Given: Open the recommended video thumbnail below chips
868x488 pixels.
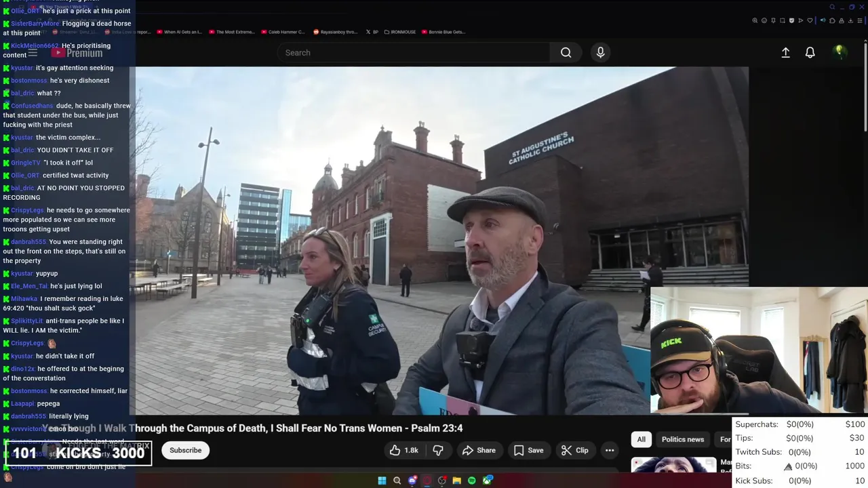Looking at the screenshot, I should click(673, 465).
